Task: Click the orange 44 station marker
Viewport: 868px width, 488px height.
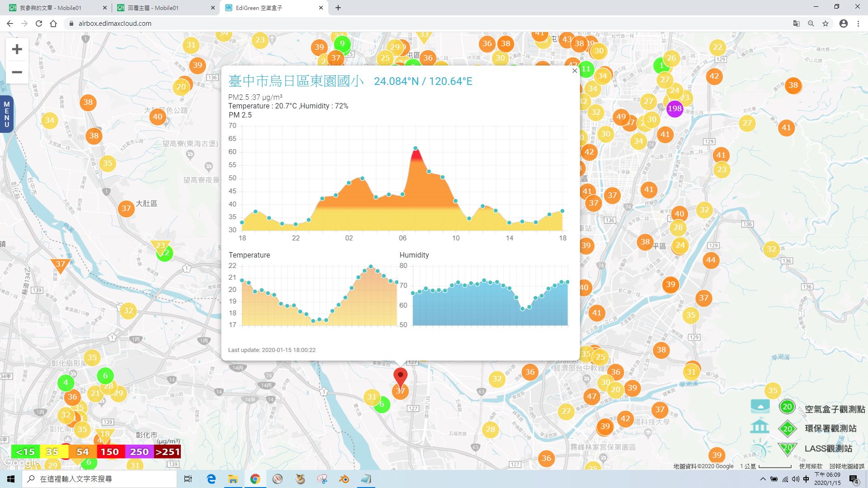Action: [711, 260]
